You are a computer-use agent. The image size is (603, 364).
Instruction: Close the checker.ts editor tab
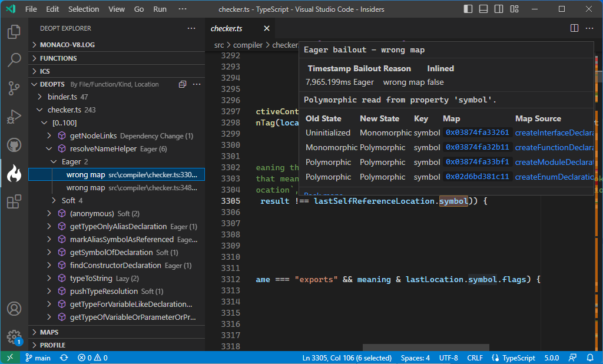click(x=266, y=28)
